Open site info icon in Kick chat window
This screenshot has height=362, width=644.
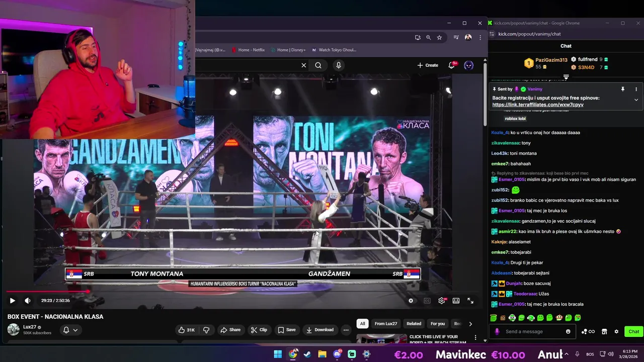(492, 34)
